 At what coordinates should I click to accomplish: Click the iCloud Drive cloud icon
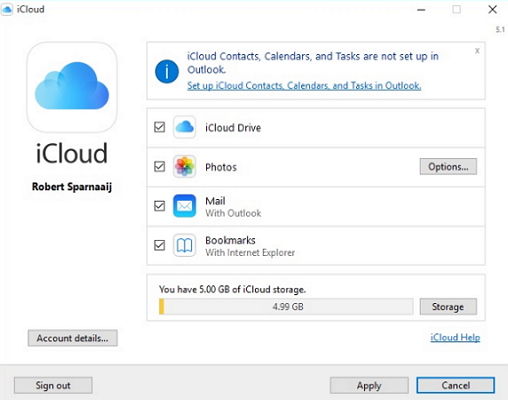point(184,127)
